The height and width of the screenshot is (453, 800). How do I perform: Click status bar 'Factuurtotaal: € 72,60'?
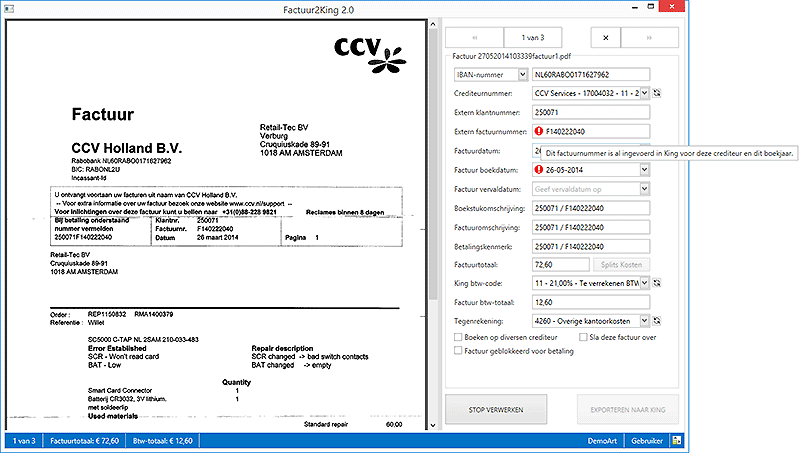pyautogui.click(x=85, y=441)
